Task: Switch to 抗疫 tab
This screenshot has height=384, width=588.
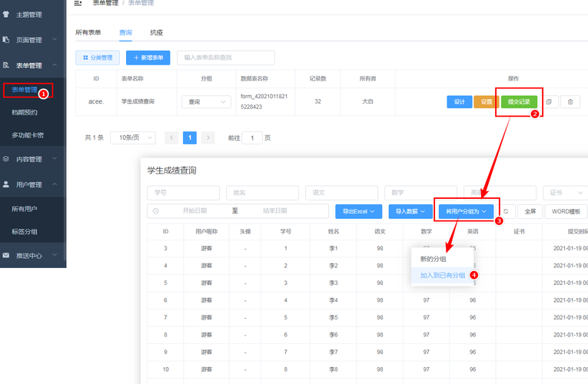Action: pyautogui.click(x=156, y=32)
